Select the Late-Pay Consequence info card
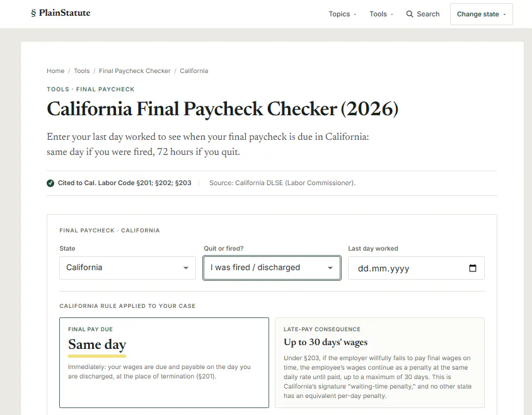 (379, 363)
